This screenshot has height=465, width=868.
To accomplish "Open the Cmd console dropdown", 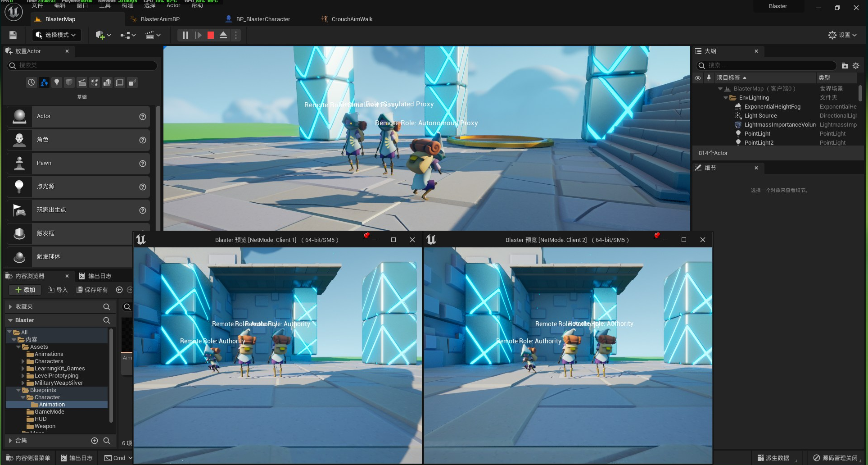I will tap(118, 458).
